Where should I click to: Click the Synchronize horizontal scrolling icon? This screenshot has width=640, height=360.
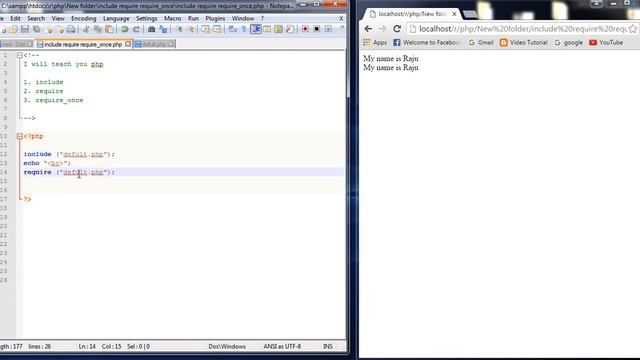point(217,29)
